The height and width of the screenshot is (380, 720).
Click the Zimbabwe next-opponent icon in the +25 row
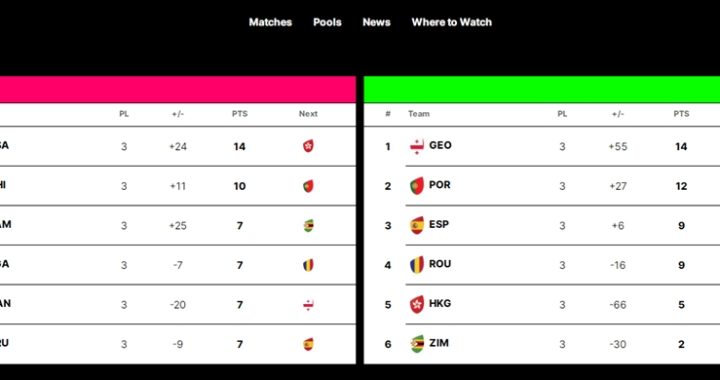tap(308, 225)
